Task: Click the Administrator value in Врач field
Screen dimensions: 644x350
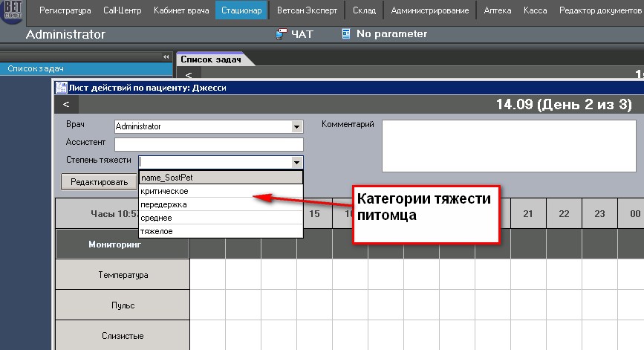Action: pos(138,126)
